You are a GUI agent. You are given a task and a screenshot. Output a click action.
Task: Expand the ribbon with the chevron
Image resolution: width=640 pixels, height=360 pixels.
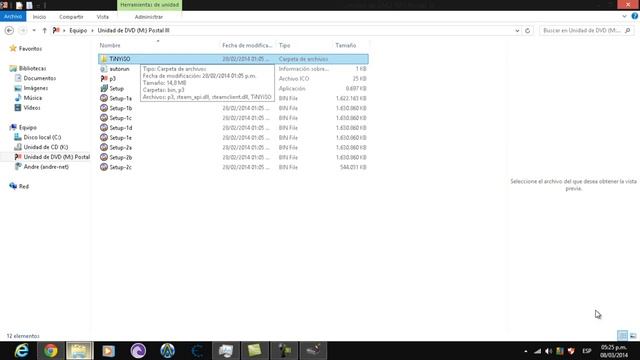tap(624, 16)
